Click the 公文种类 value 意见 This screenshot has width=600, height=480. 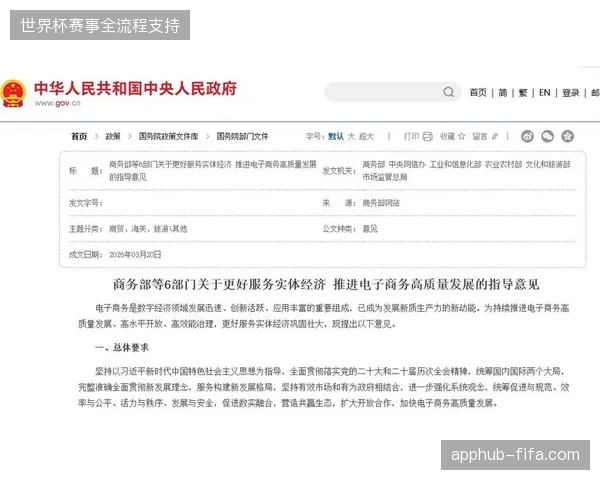pyautogui.click(x=370, y=229)
